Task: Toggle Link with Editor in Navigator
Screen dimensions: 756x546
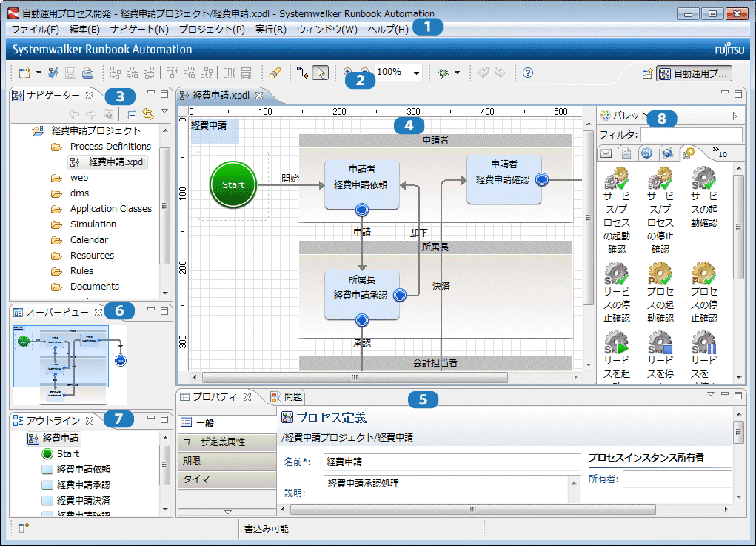Action: [148, 114]
